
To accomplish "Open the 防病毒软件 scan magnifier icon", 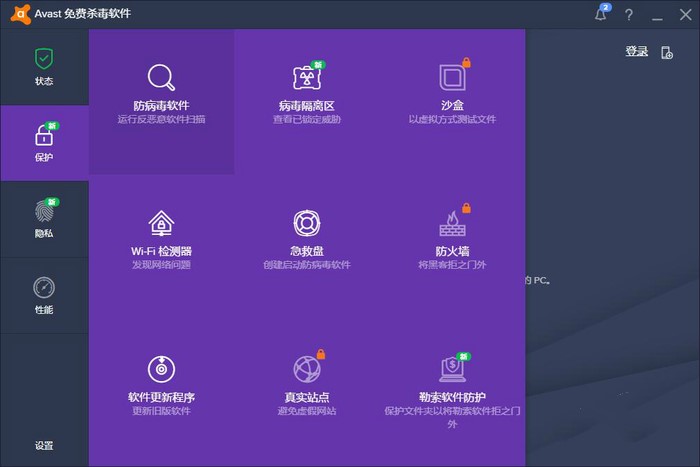I will pos(161,78).
